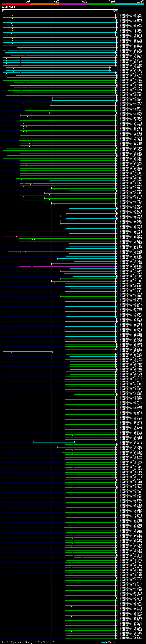Select UniRef100_B7KHE8 label
Image resolution: width=146 pixels, height=644 pixels.
click(x=131, y=291)
